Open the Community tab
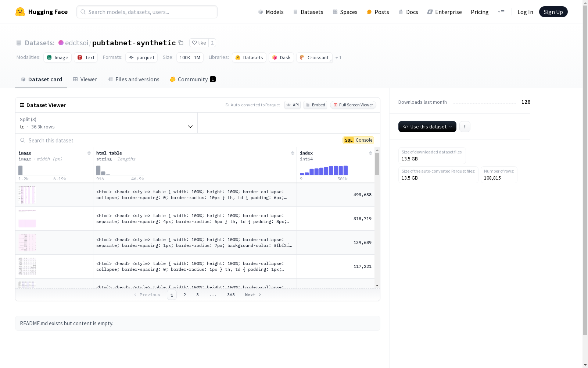Screen dimensions: 588x368 [193, 79]
